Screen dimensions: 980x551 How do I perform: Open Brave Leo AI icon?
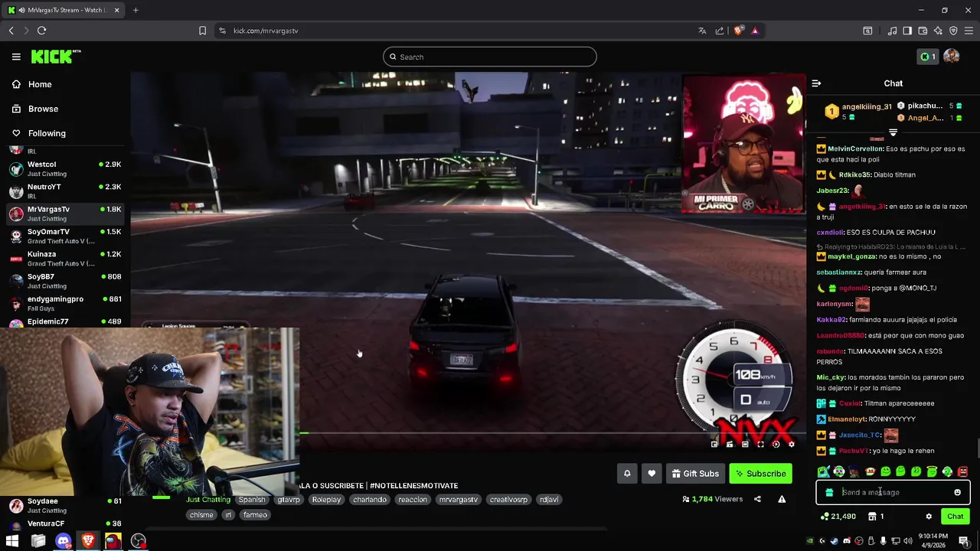(x=938, y=31)
